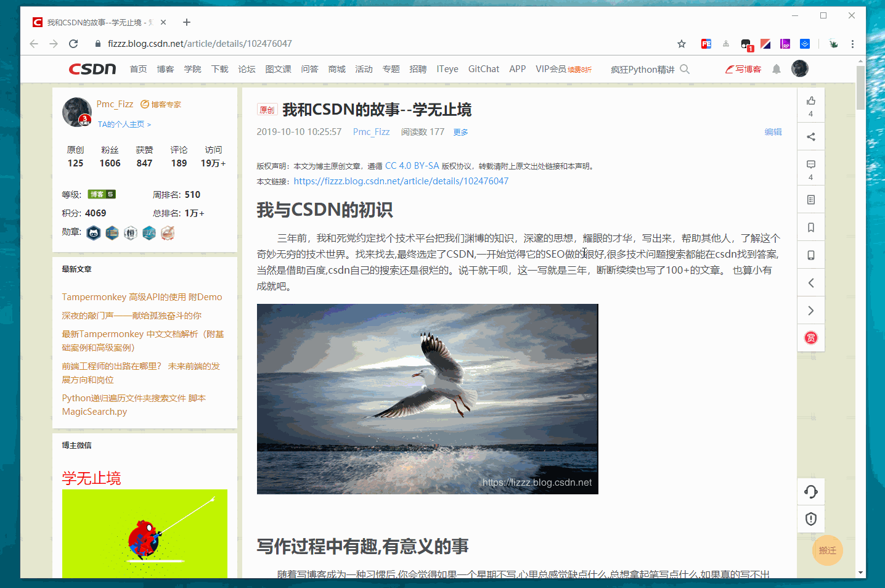This screenshot has width=885, height=588.
Task: Open GitChat in navigation bar
Action: (x=484, y=69)
